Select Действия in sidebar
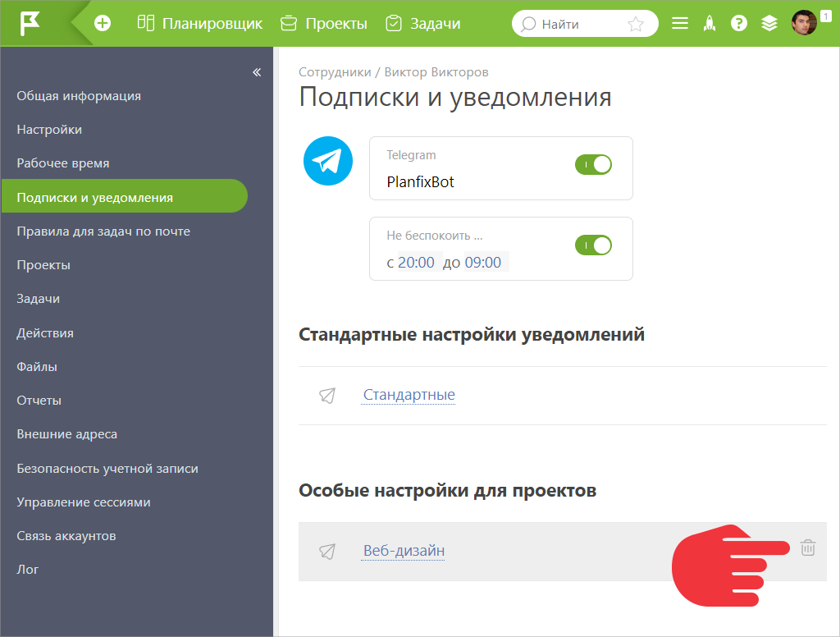 coord(45,333)
